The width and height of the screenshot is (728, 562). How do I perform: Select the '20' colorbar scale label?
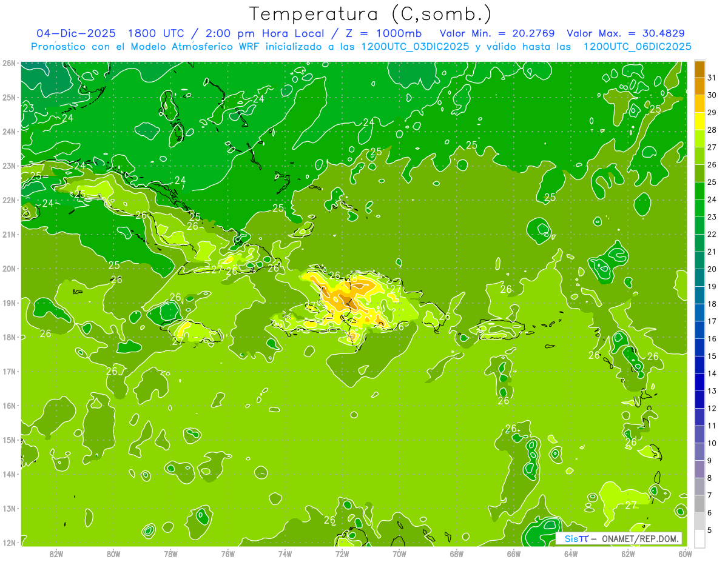tap(712, 269)
